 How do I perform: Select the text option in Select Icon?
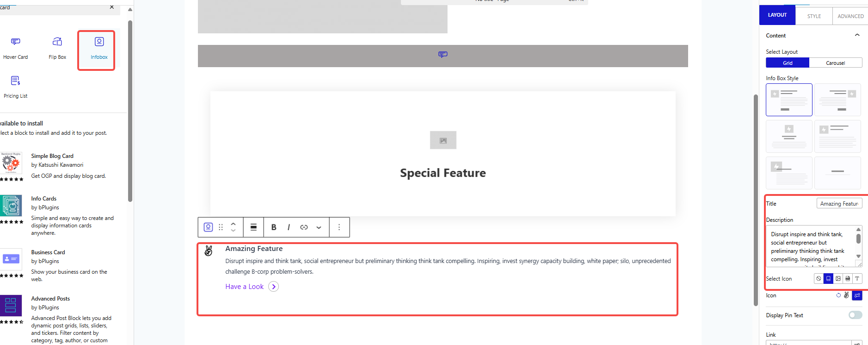[857, 278]
